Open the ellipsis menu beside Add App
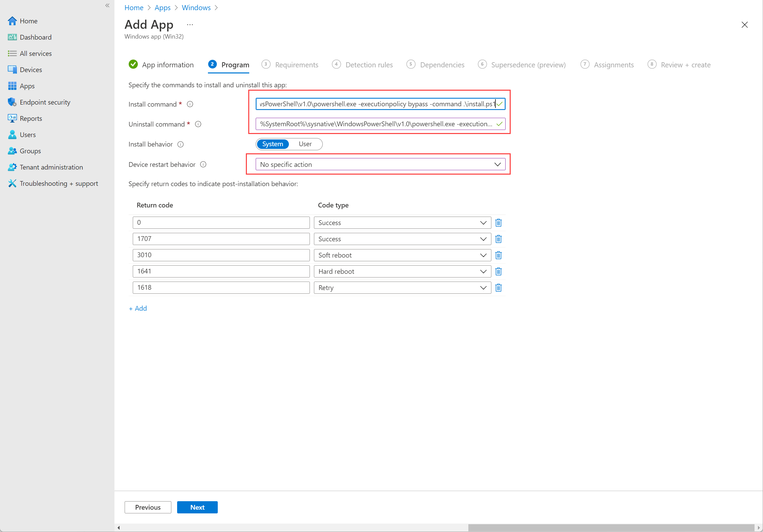The height and width of the screenshot is (532, 763). 190,25
